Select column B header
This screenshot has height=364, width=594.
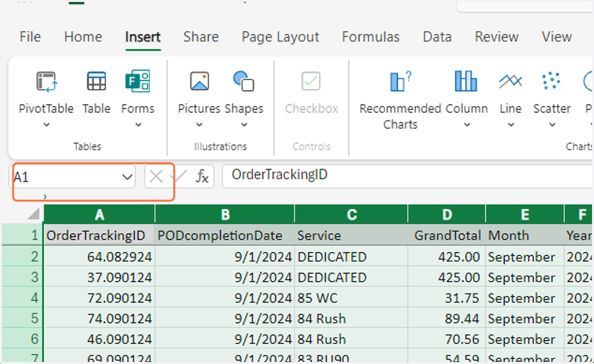click(225, 214)
